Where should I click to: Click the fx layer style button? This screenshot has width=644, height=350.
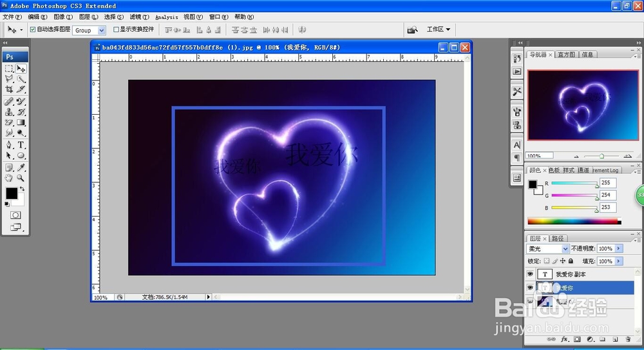pyautogui.click(x=565, y=339)
